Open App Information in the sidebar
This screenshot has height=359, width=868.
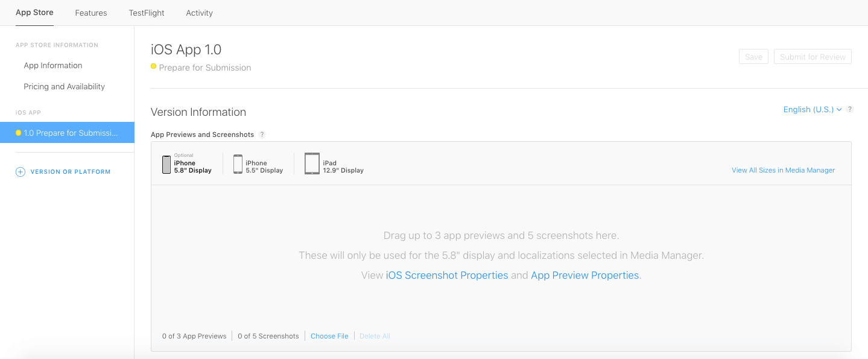pos(53,65)
